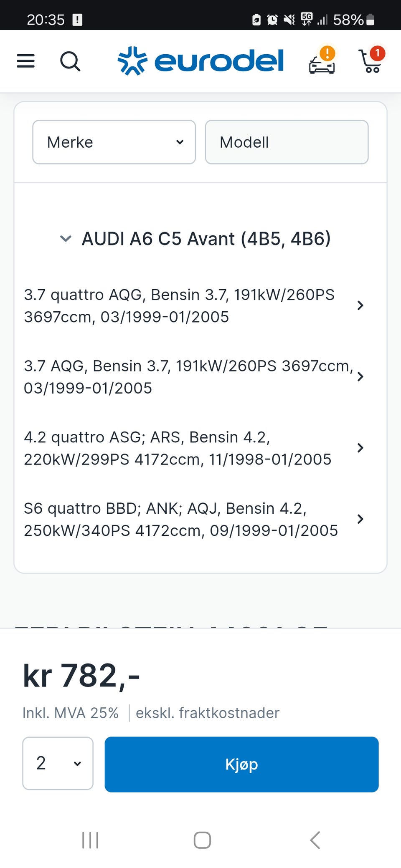Tap the Android back navigation button
The width and height of the screenshot is (401, 868).
pos(315,840)
